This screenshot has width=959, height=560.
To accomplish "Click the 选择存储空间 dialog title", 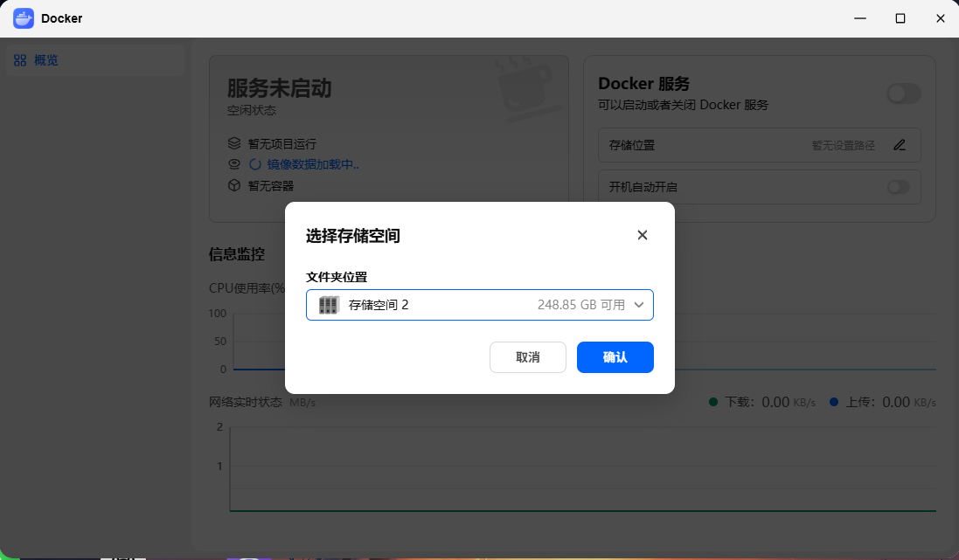I will [x=353, y=236].
